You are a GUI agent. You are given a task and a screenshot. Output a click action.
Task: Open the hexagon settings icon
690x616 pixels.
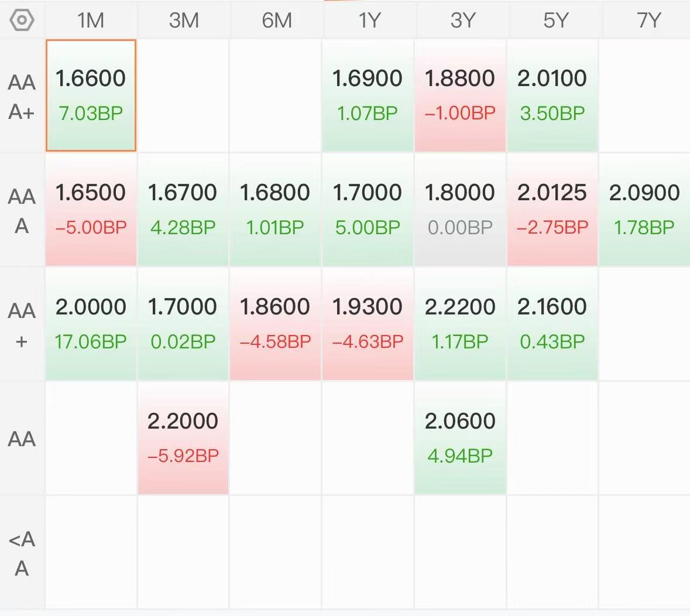click(x=22, y=20)
